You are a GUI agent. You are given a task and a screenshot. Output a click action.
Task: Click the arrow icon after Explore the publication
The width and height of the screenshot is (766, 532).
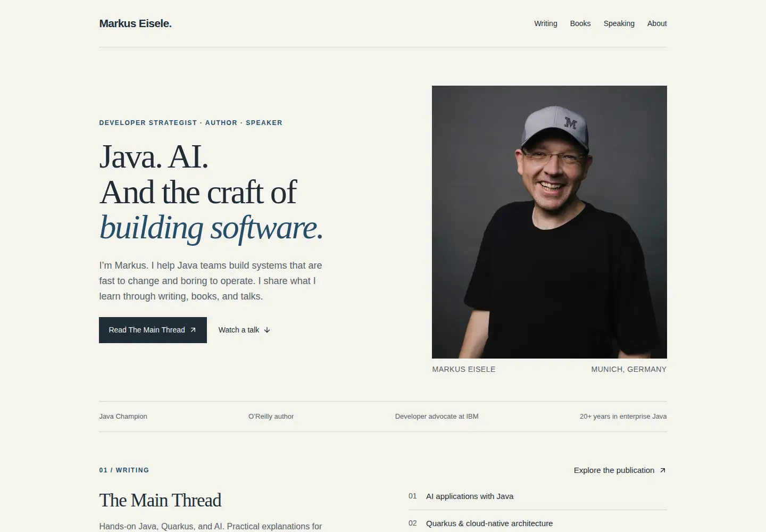tap(662, 470)
